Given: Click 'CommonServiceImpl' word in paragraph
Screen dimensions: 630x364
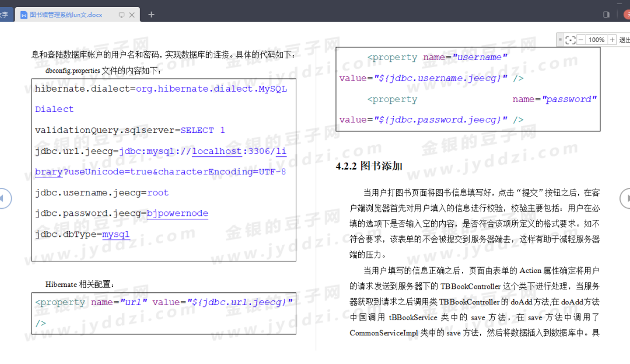Looking at the screenshot, I should [384, 333].
